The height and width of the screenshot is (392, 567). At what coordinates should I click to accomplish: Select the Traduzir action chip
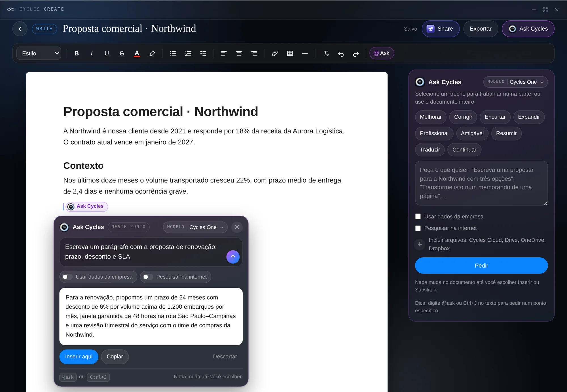tap(430, 150)
